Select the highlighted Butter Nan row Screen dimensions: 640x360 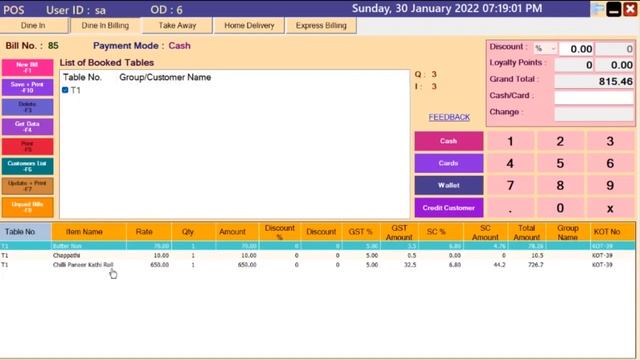(x=318, y=246)
